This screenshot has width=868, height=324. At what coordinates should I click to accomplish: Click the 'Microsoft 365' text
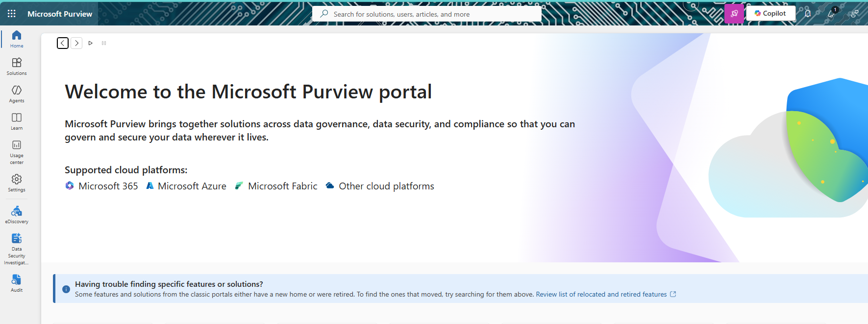(x=108, y=186)
